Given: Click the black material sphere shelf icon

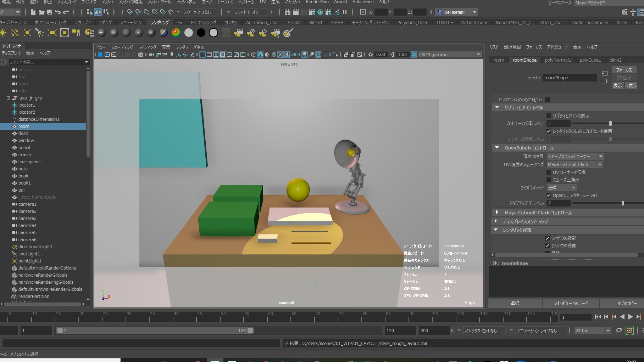Looking at the screenshot, I should 201,33.
